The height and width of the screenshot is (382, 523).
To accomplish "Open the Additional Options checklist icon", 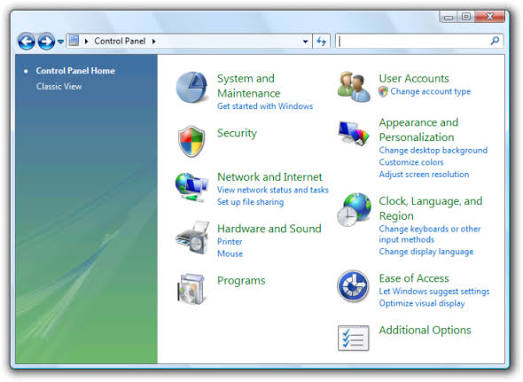I will coord(353,338).
